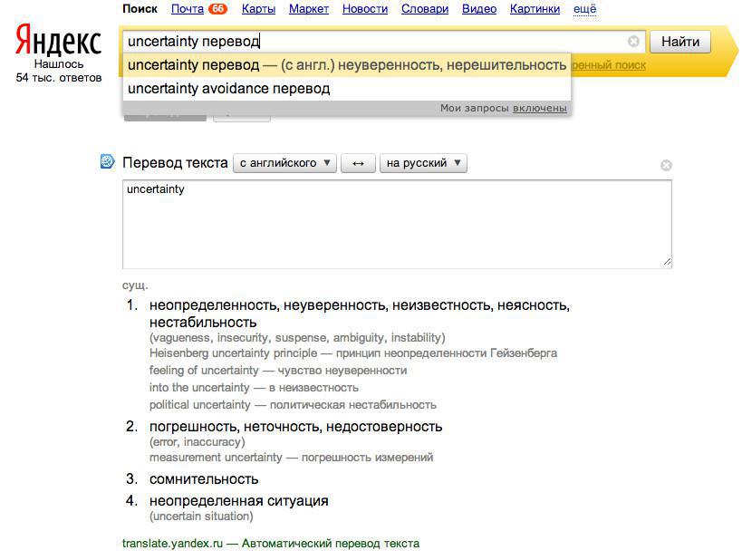
Task: Click inside the translation text area
Action: pos(396,222)
